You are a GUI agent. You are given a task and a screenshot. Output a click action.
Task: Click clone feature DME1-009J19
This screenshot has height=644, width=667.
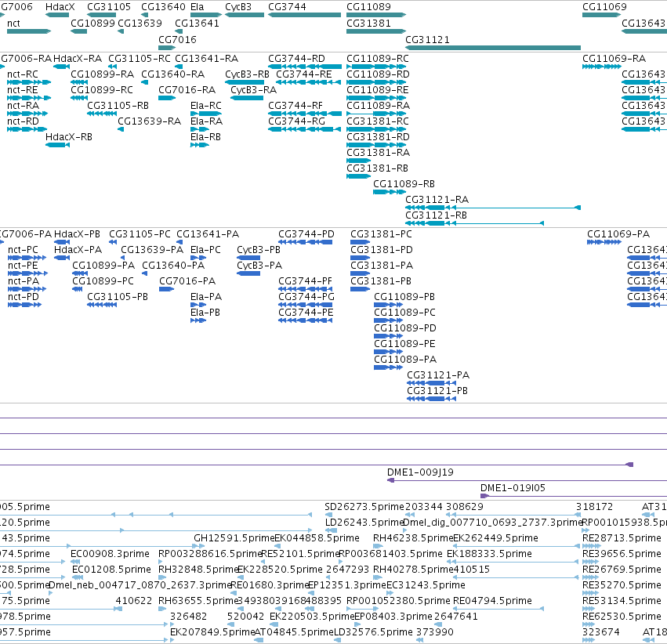420,472
